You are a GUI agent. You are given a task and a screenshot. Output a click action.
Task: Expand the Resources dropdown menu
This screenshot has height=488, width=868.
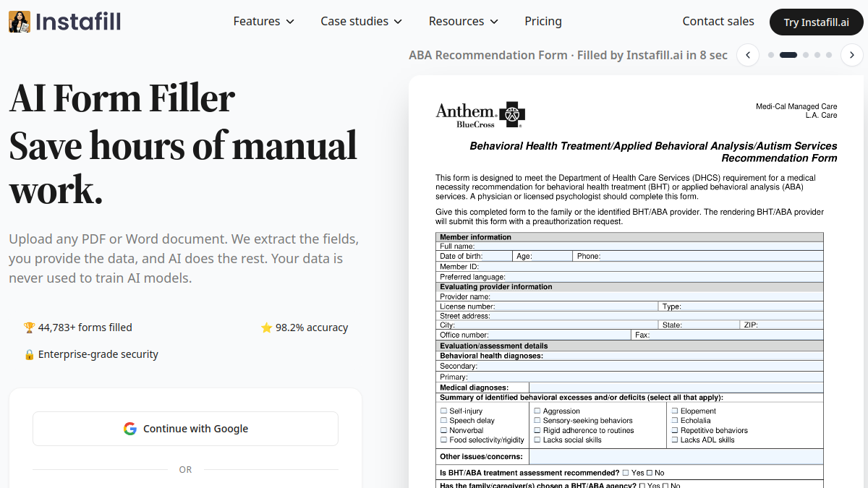[x=464, y=21]
